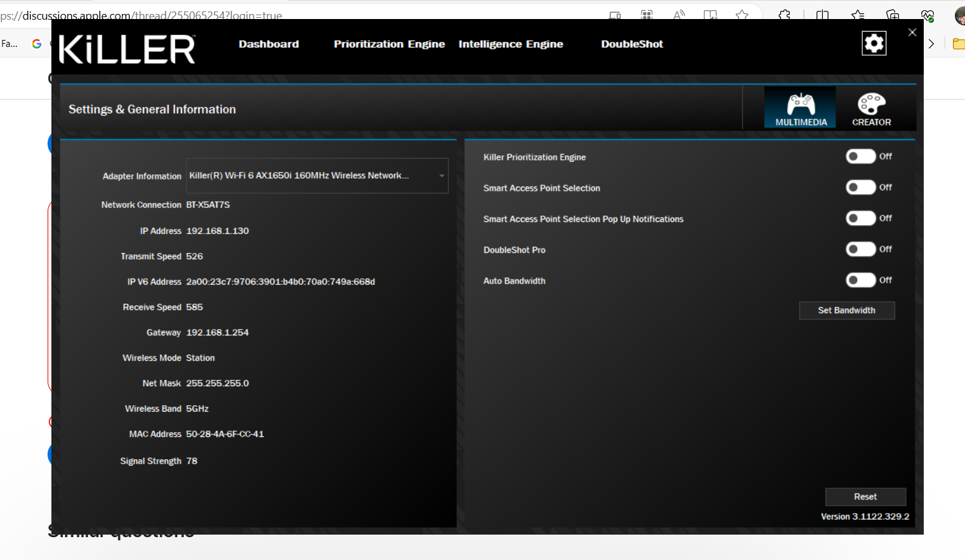Click the 'Version 3.1122.329.2' text
Screen dimensions: 965x560
click(865, 516)
